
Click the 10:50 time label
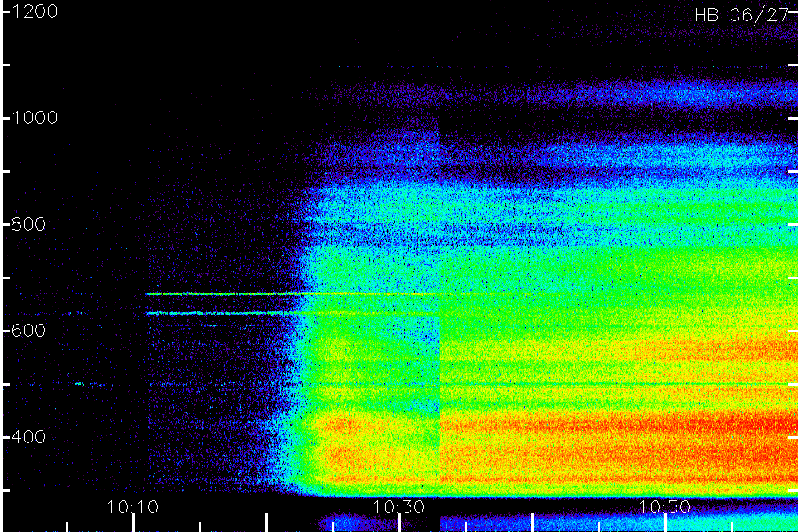[x=664, y=506]
